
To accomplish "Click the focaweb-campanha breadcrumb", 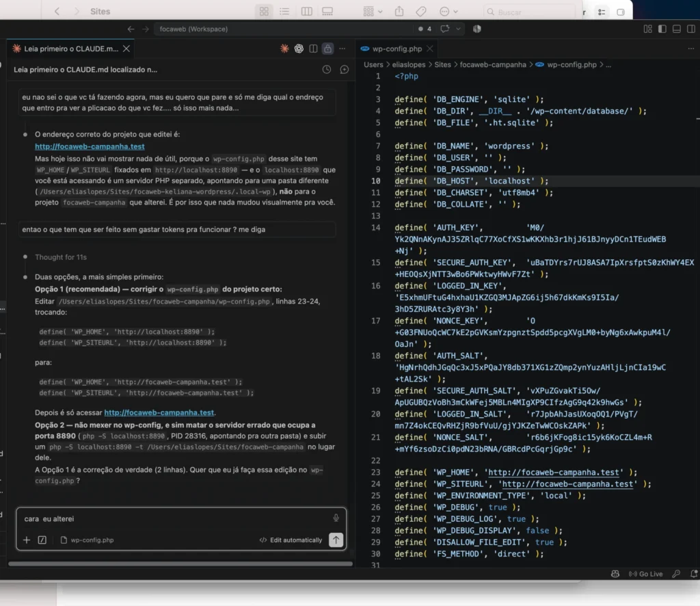I will [x=493, y=65].
